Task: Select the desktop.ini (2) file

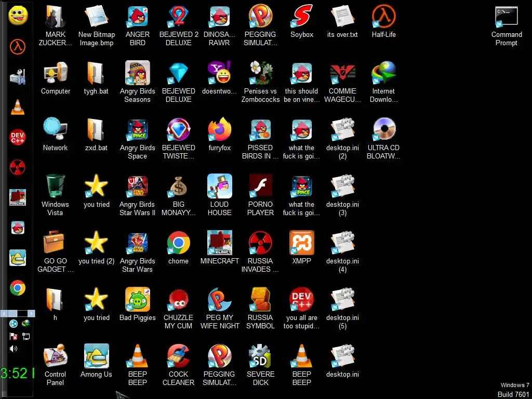Action: (x=342, y=139)
